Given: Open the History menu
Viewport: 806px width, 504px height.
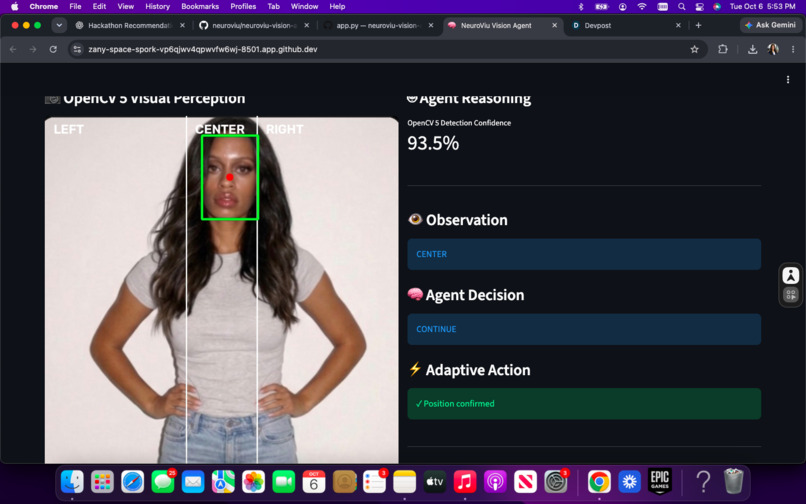Looking at the screenshot, I should [x=157, y=6].
